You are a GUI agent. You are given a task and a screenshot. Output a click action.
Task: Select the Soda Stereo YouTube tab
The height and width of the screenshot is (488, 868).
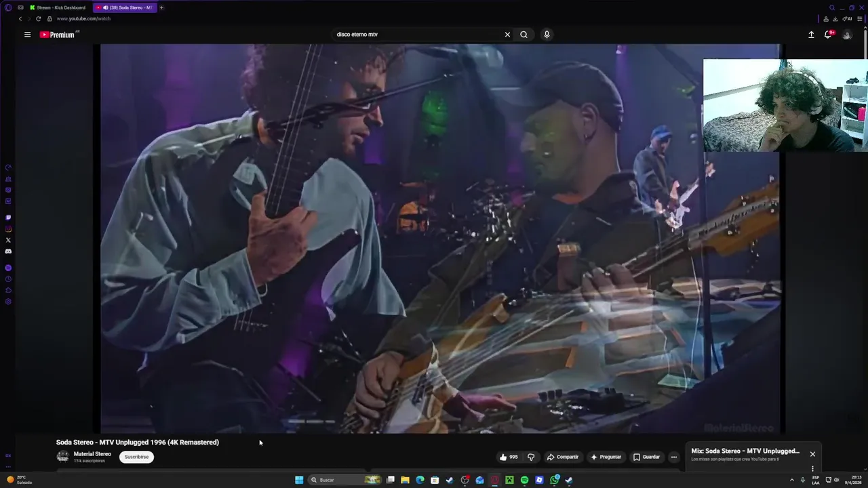[125, 7]
